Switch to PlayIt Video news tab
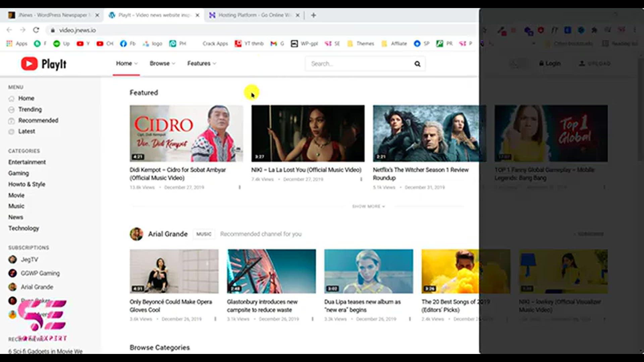 (x=154, y=15)
